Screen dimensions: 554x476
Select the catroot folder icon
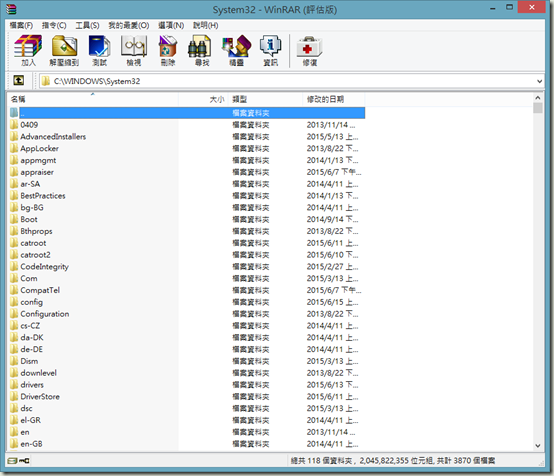coord(14,243)
